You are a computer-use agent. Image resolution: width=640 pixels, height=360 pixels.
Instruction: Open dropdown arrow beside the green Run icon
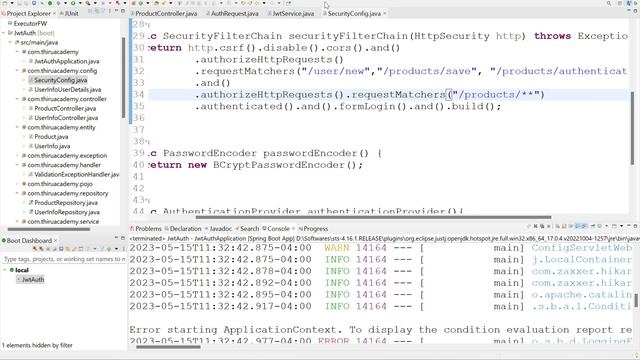[80, 3]
